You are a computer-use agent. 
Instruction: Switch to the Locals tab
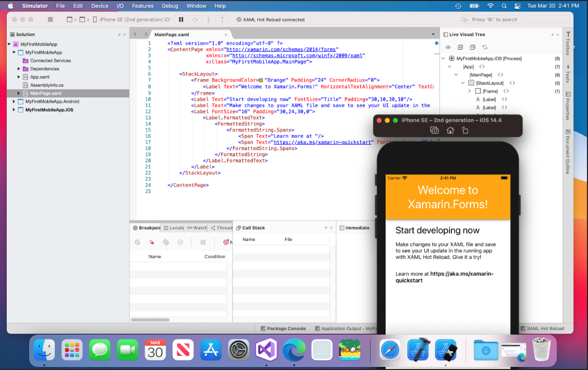coord(174,227)
